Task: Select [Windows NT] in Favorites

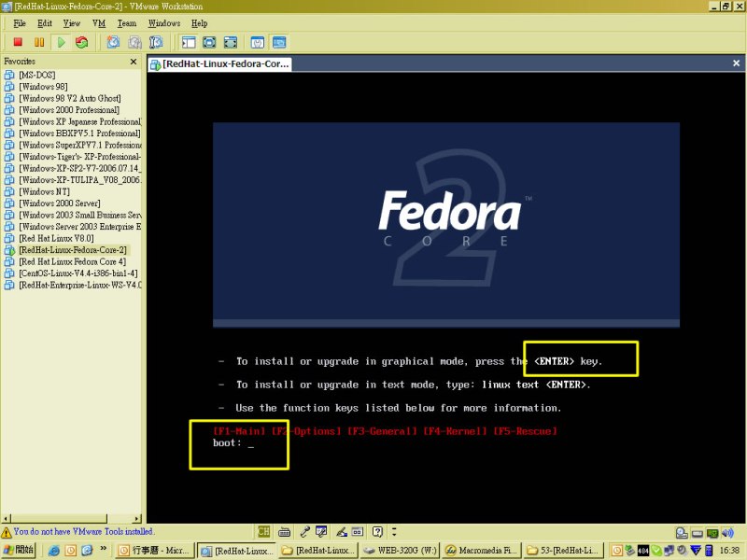Action: pos(44,192)
